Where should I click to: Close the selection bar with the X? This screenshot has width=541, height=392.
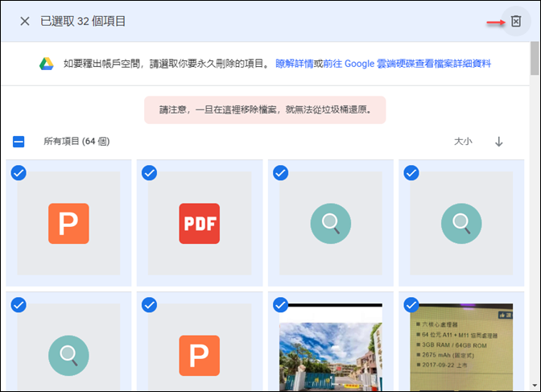point(25,22)
